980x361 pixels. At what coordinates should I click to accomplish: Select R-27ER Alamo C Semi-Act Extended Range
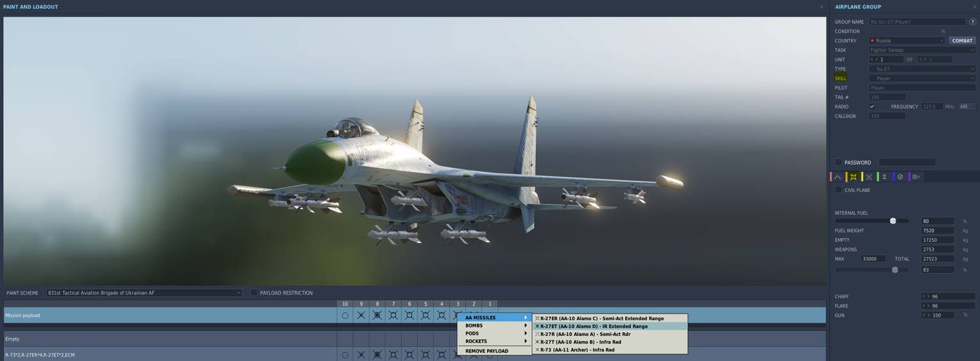point(610,318)
